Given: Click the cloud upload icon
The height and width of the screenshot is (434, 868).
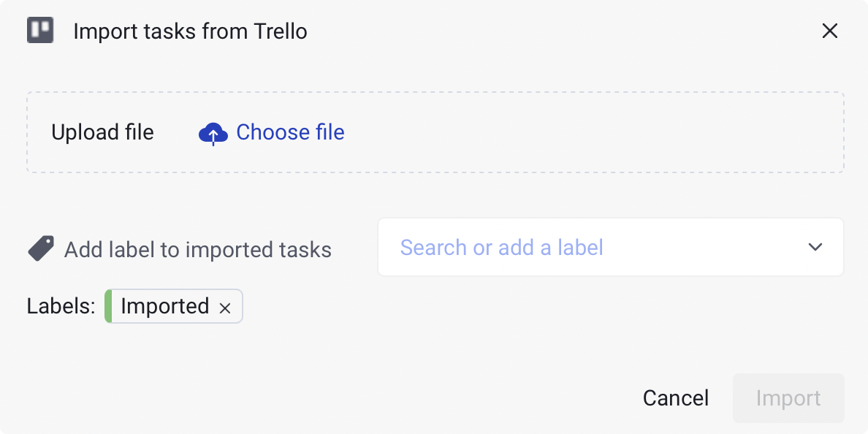Looking at the screenshot, I should [213, 133].
